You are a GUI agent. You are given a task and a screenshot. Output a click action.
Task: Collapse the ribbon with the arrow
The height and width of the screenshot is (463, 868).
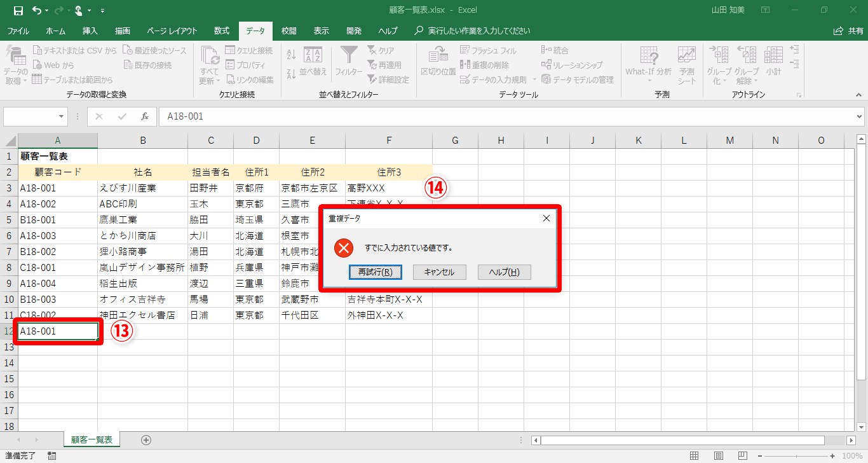[860, 95]
